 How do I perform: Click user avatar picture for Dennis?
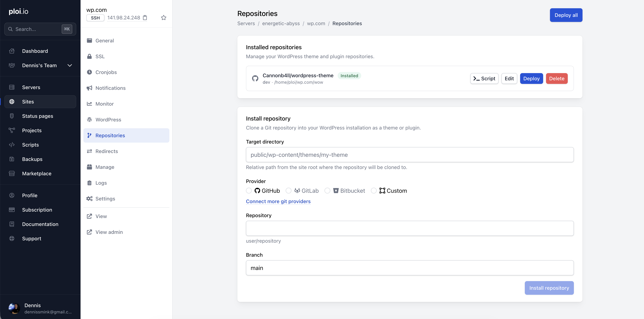point(14,308)
